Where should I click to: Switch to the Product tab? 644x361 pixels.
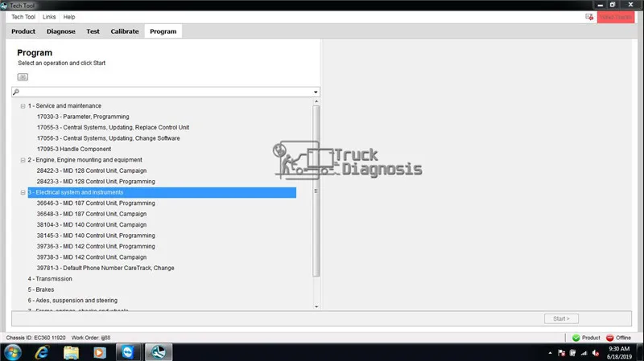pyautogui.click(x=23, y=31)
